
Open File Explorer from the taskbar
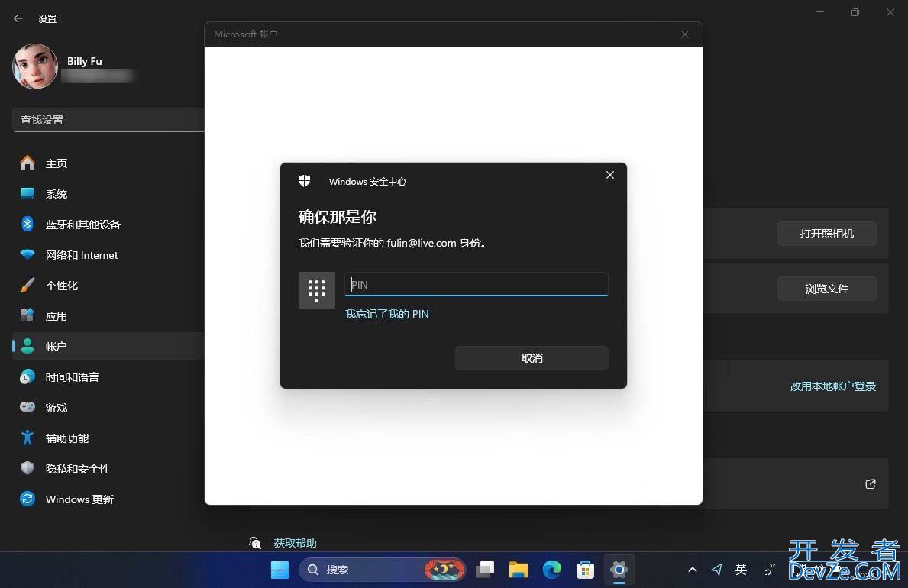tap(519, 569)
